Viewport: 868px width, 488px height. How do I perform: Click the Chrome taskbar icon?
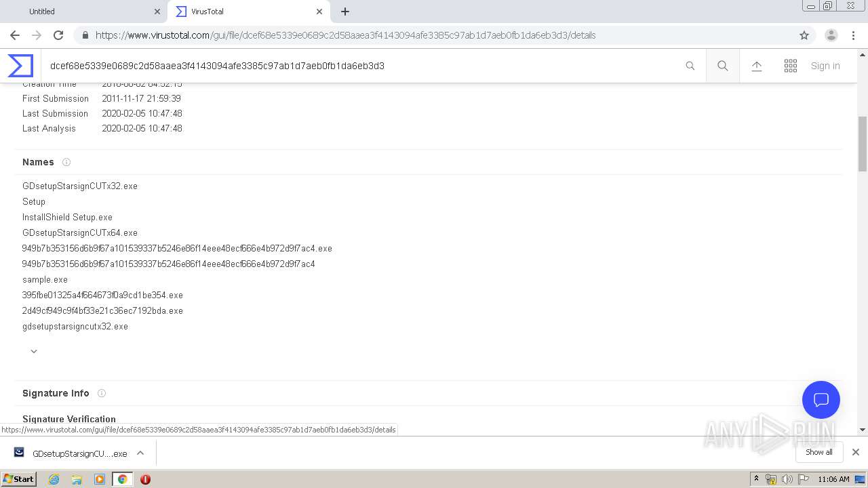[x=122, y=479]
